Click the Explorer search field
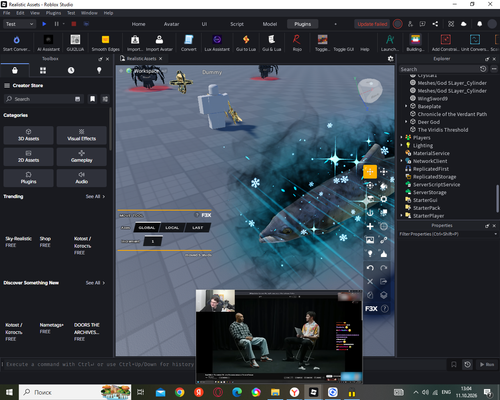 coord(439,69)
